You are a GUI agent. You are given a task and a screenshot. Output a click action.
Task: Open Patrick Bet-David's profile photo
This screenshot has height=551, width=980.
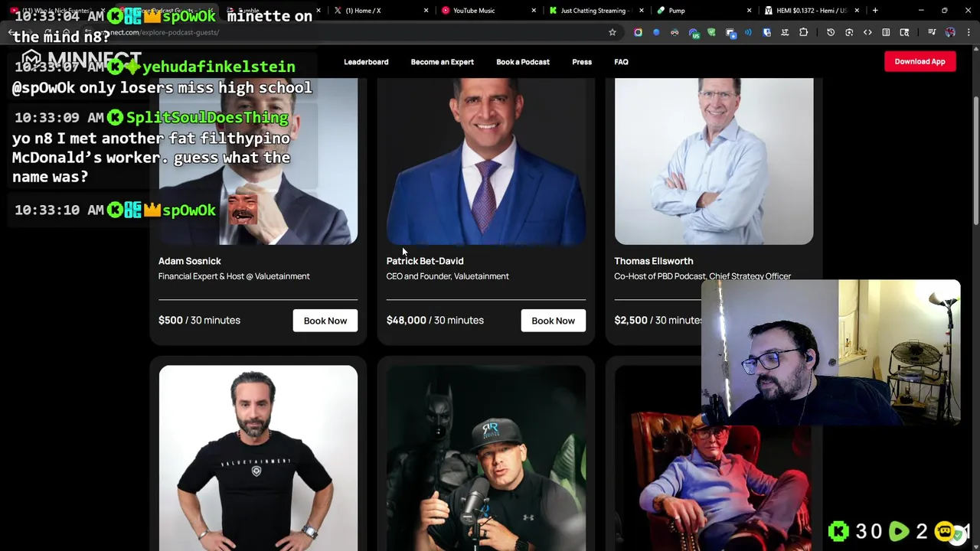click(x=486, y=161)
